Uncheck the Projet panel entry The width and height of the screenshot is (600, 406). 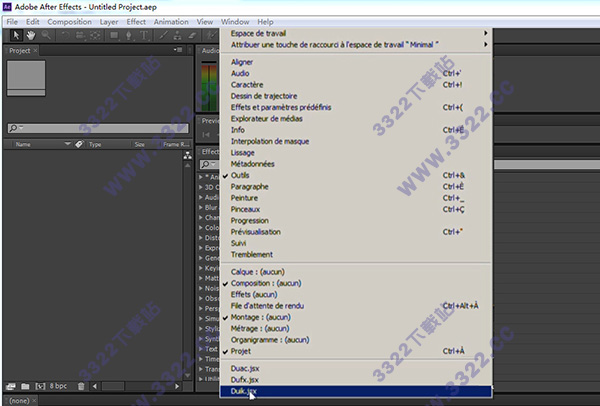[244, 351]
